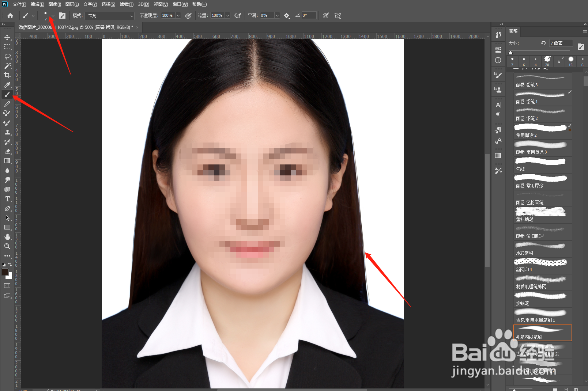Choose the 毛笔勾线笔刷 brush preset
The height and width of the screenshot is (391, 588).
coord(543,333)
